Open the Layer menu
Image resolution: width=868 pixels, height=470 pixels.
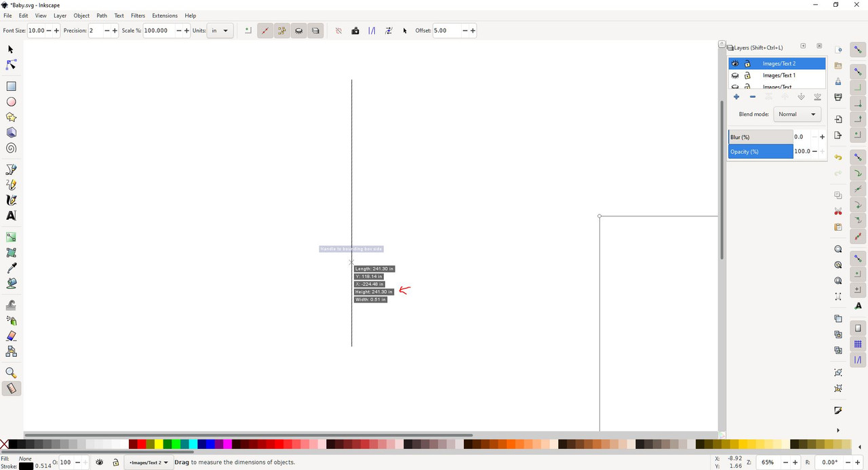(x=60, y=16)
